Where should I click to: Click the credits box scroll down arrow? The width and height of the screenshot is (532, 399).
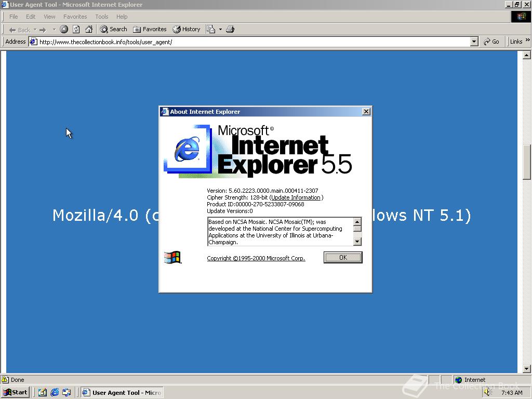coord(357,242)
